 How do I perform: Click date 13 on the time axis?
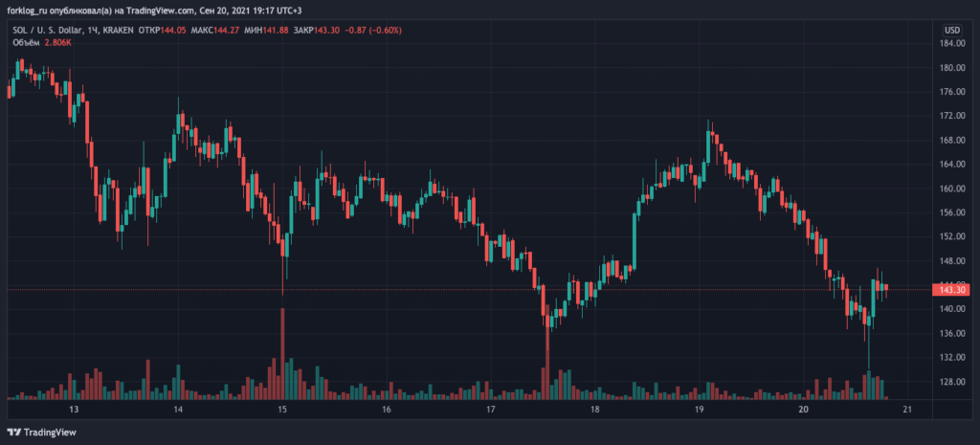(x=74, y=410)
